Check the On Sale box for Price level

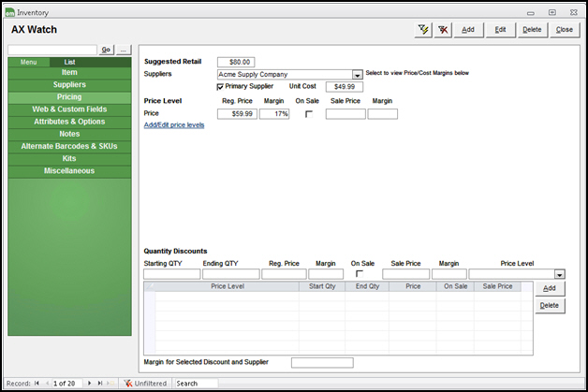(x=309, y=114)
